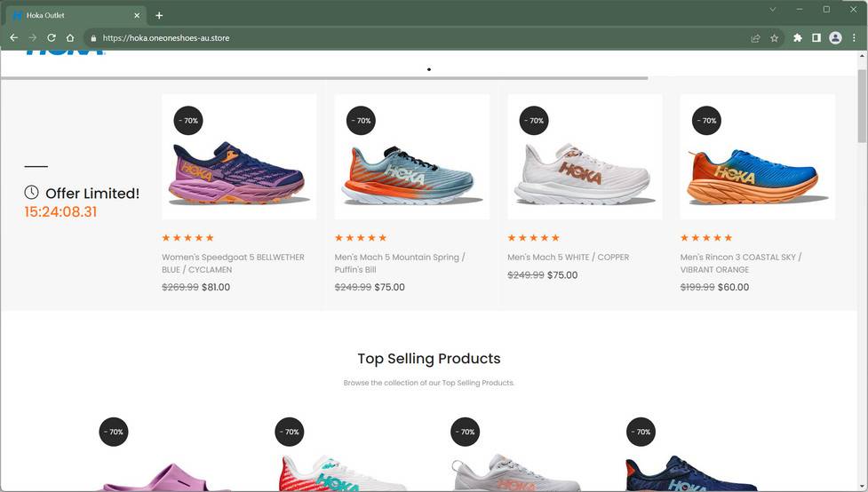Click the browser back arrow

pos(13,38)
